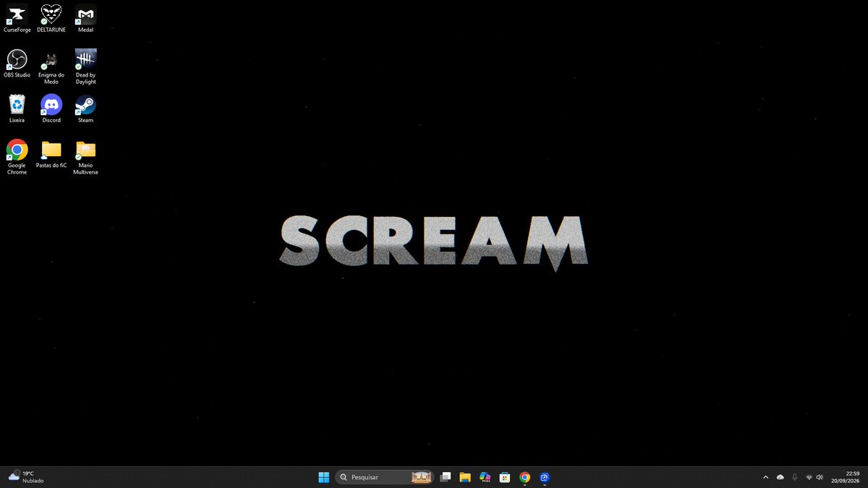This screenshot has width=868, height=488.
Task: Open the CurseForge desktop shortcut
Action: pos(17,19)
